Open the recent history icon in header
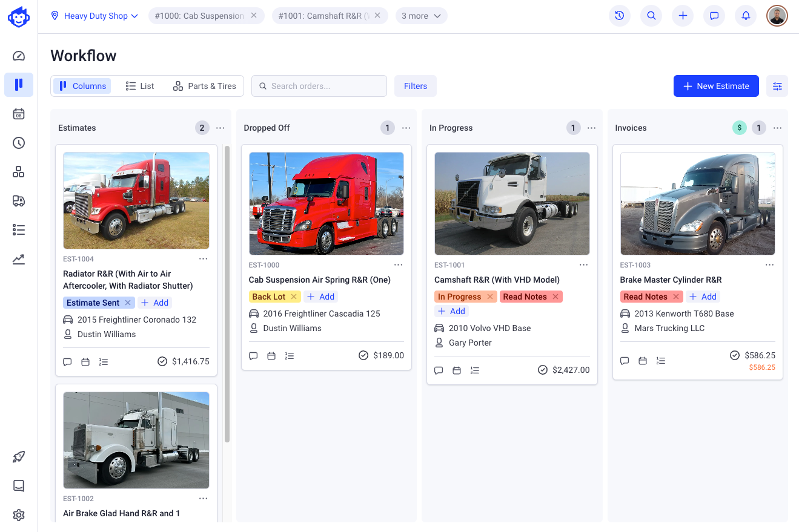Viewport: 799px width, 532px height. (620, 16)
